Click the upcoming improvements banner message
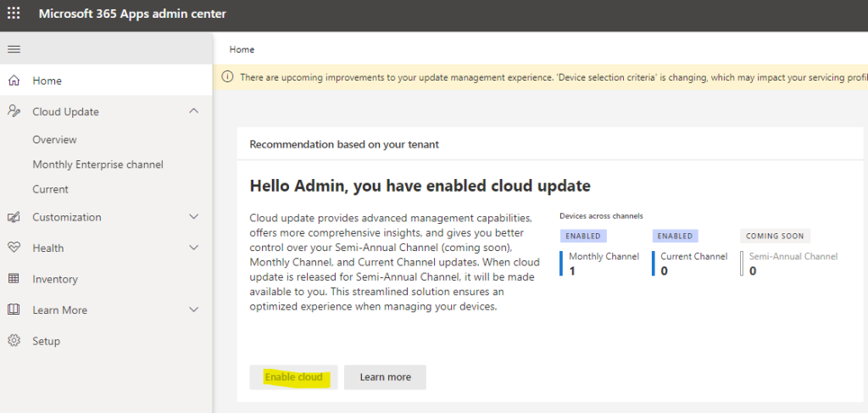The image size is (868, 413). (x=554, y=77)
